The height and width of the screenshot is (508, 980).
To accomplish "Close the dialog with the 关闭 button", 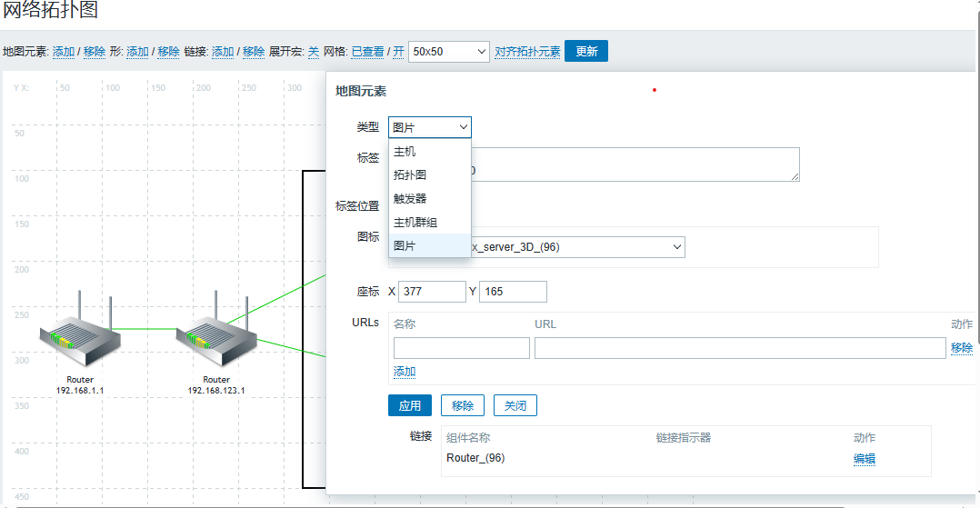I will coord(515,405).
